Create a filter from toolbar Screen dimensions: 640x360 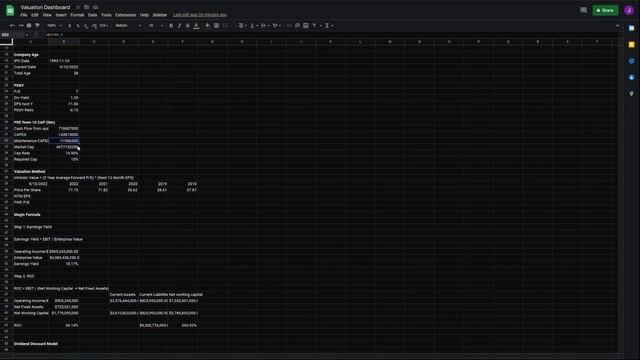(314, 26)
